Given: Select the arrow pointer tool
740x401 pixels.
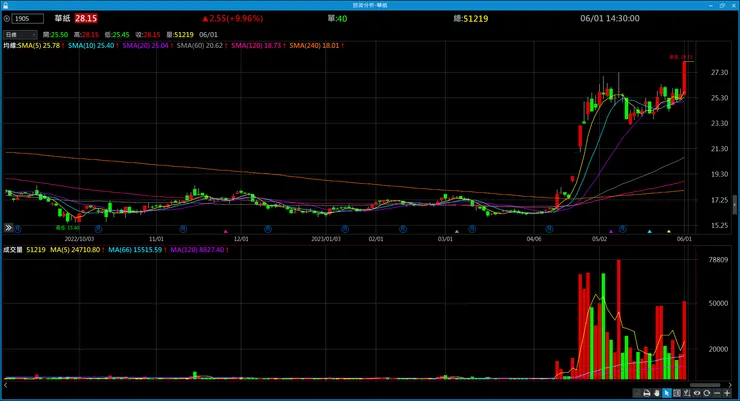Looking at the screenshot, I should click(666, 393).
